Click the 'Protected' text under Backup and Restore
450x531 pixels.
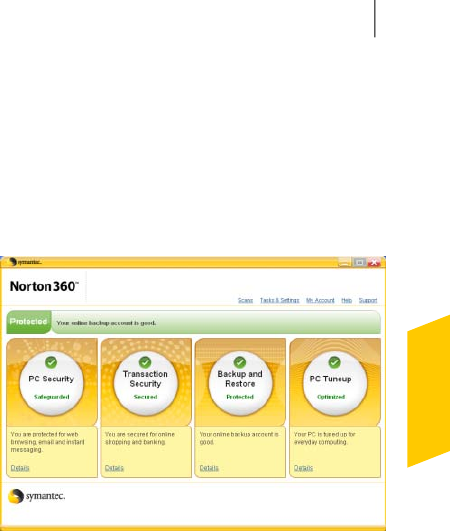(x=240, y=397)
